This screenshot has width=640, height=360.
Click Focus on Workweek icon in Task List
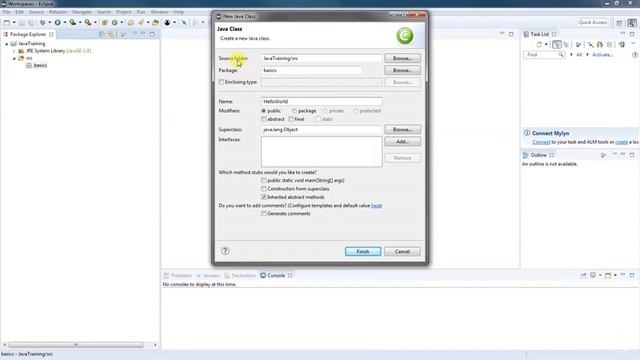(x=578, y=44)
